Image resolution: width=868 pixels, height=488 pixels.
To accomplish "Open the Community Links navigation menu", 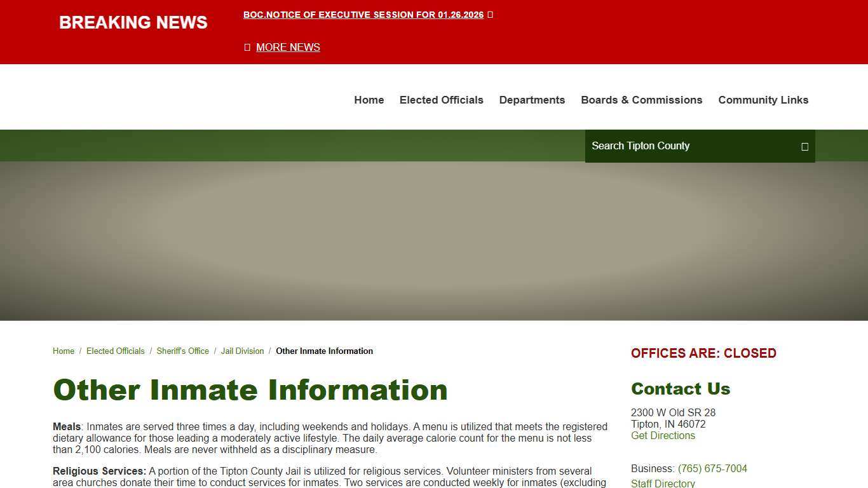I will [763, 100].
